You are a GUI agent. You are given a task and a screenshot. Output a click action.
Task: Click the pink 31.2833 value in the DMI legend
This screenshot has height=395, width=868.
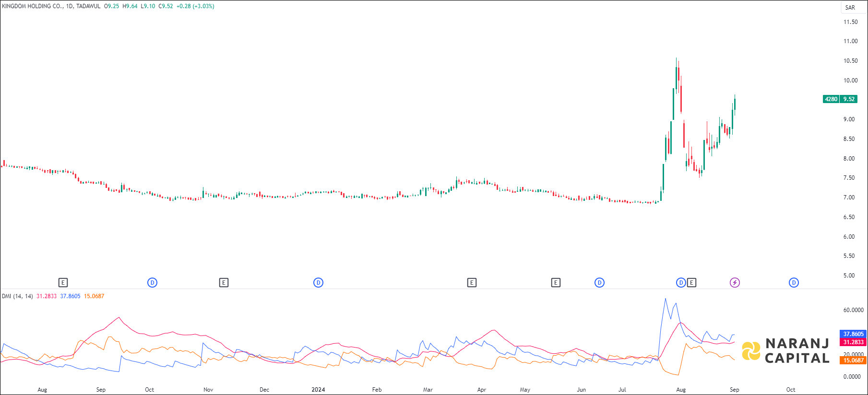point(47,296)
